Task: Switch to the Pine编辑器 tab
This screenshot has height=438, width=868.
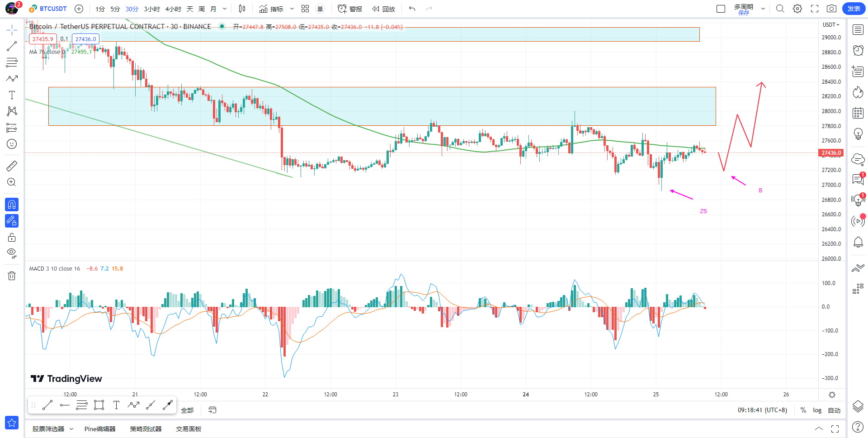Action: 100,429
